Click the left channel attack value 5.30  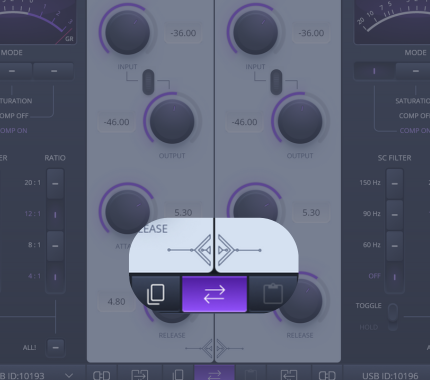(183, 212)
